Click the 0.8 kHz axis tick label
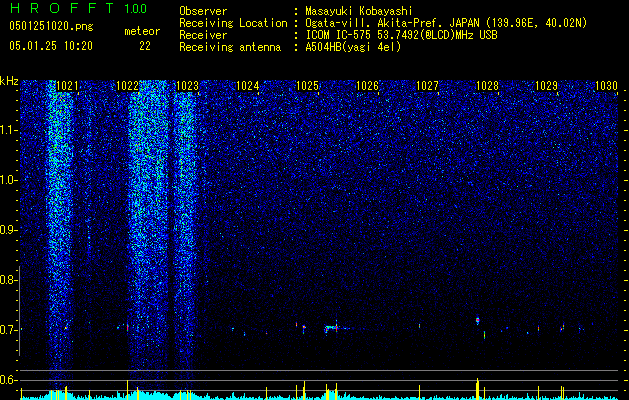 (8, 280)
